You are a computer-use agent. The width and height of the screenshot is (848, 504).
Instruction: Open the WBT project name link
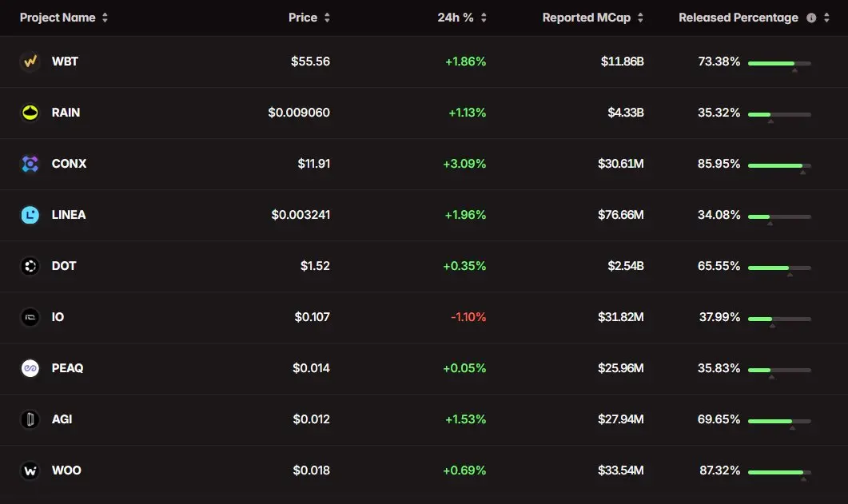pyautogui.click(x=65, y=62)
